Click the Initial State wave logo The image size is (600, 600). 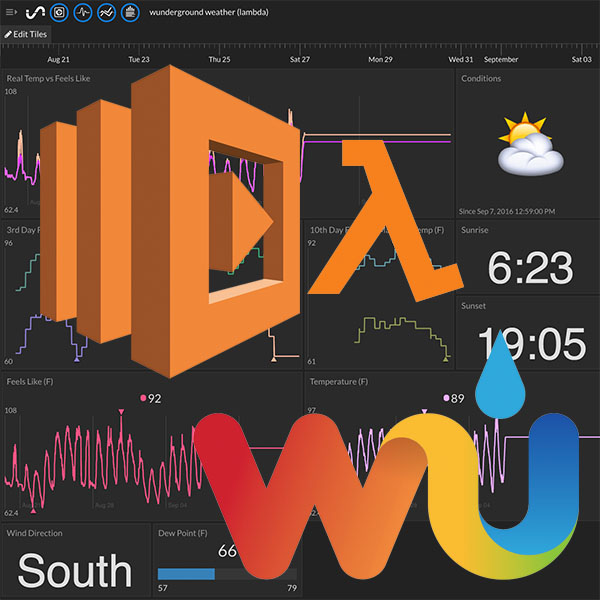35,13
